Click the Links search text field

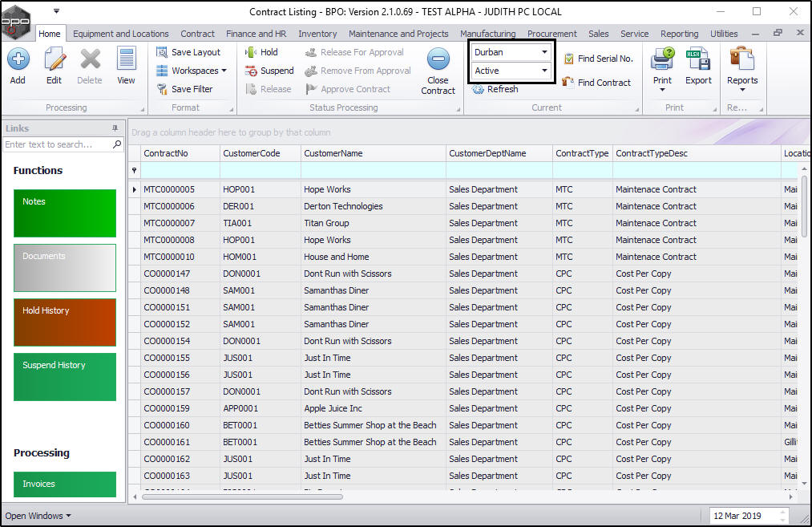coord(58,144)
